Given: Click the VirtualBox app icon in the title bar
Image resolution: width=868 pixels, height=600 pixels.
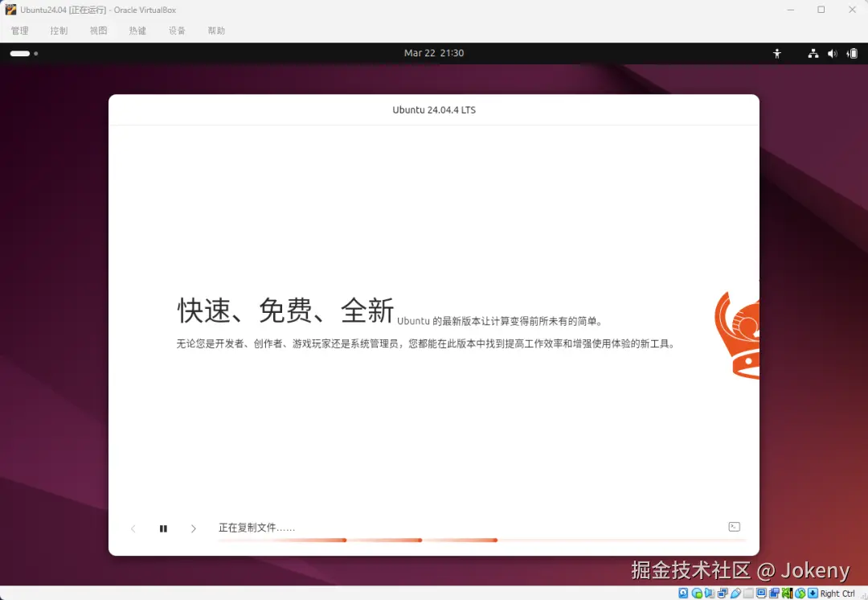Looking at the screenshot, I should point(10,10).
